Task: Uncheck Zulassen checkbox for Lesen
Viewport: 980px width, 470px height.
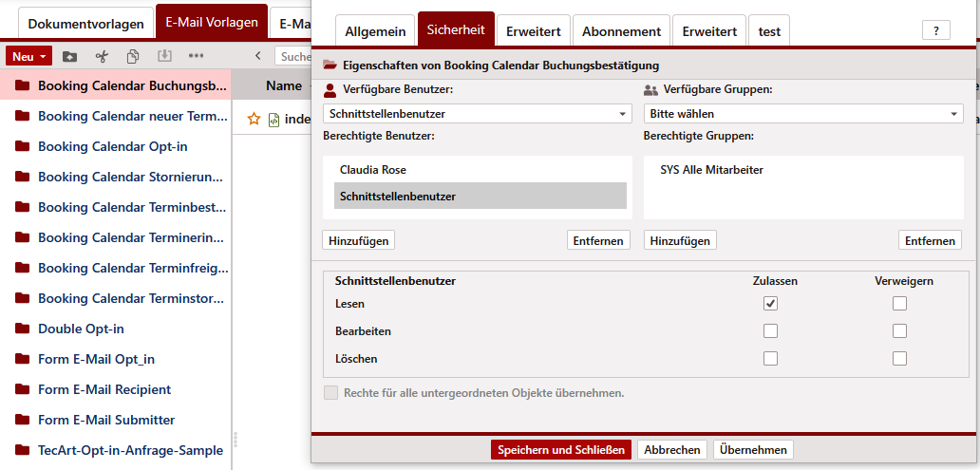Action: [770, 304]
